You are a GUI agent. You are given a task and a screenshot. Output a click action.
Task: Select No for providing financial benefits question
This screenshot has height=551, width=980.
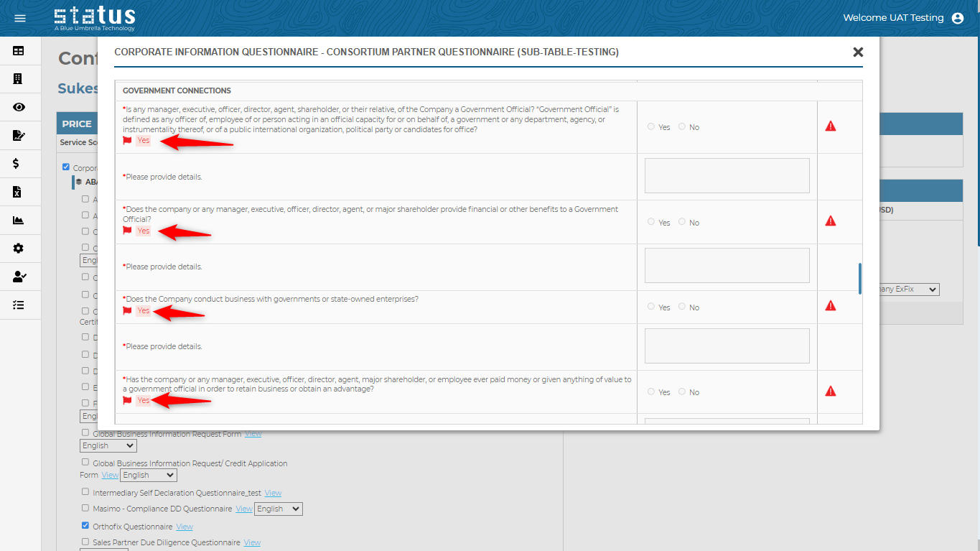(x=682, y=222)
